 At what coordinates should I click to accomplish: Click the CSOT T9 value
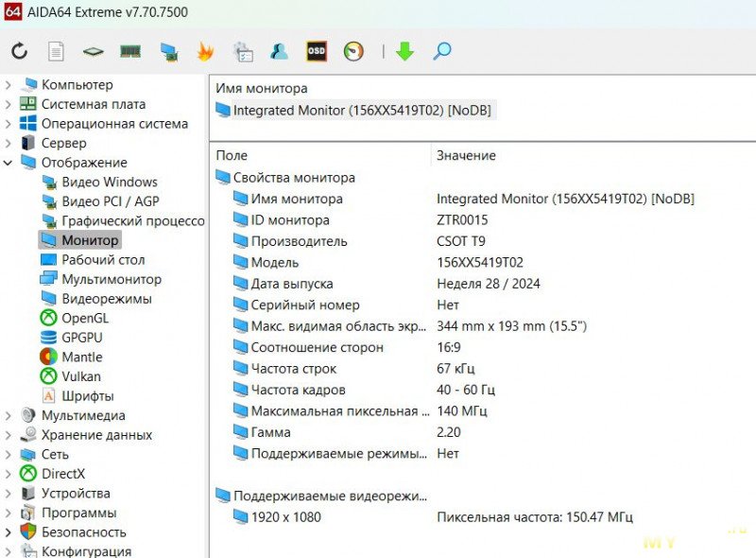(x=461, y=241)
